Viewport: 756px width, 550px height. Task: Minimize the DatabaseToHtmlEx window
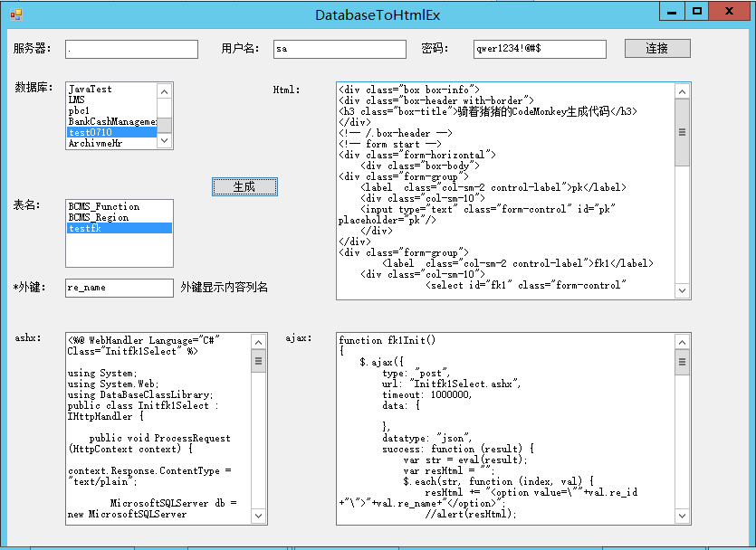tap(672, 12)
